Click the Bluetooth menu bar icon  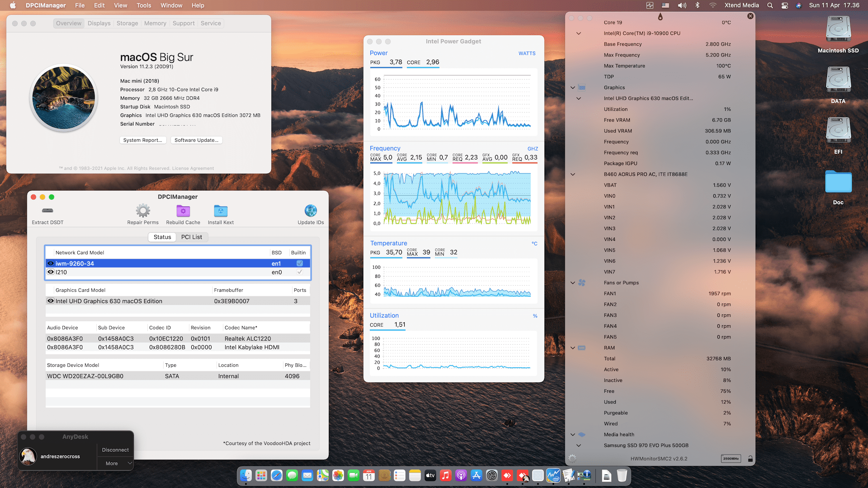(697, 5)
